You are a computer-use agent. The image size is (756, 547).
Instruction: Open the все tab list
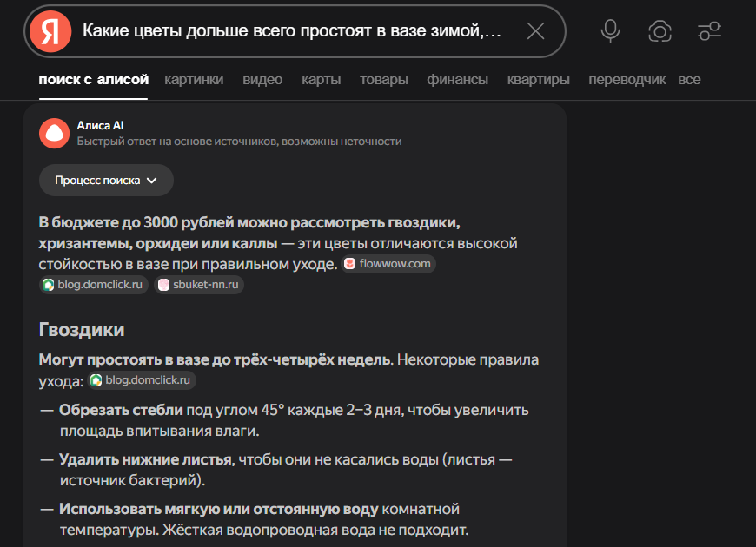pos(689,80)
